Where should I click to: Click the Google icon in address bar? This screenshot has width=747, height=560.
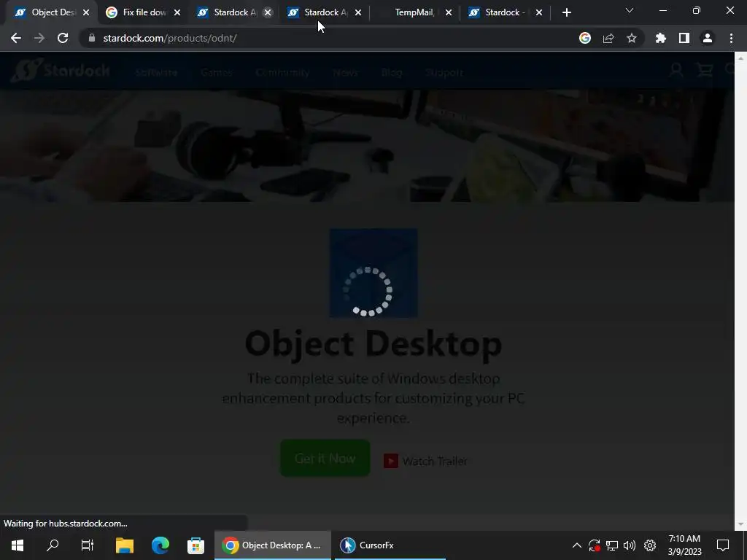585,38
